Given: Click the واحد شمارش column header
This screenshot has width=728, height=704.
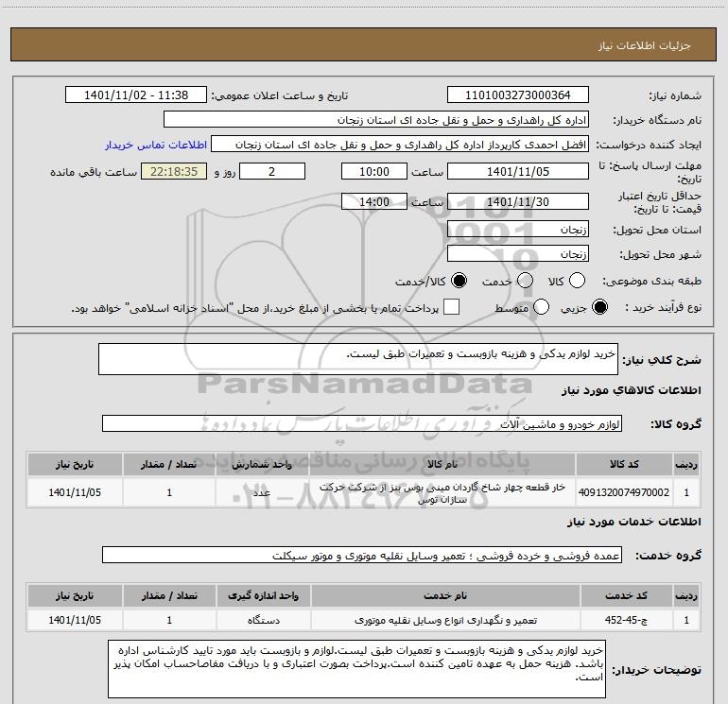Looking at the screenshot, I should point(262,464).
